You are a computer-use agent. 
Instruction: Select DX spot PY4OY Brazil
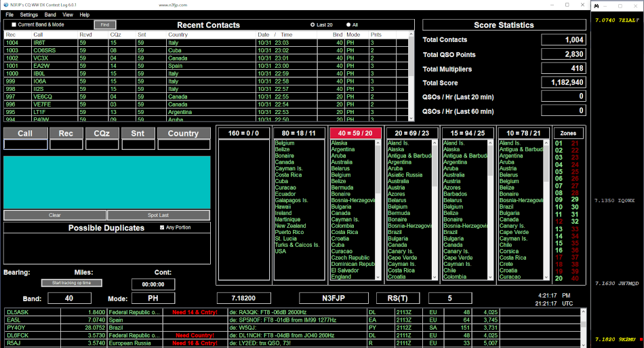[x=292, y=328]
